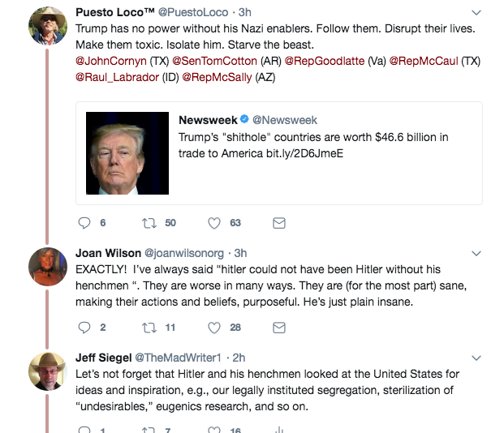Image resolution: width=504 pixels, height=433 pixels.
Task: Open more options chevron on Puesto Loco tweet
Action: point(476,12)
